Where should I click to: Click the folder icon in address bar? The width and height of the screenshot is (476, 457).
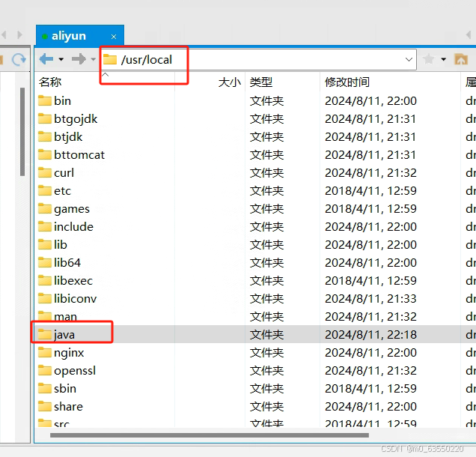111,59
